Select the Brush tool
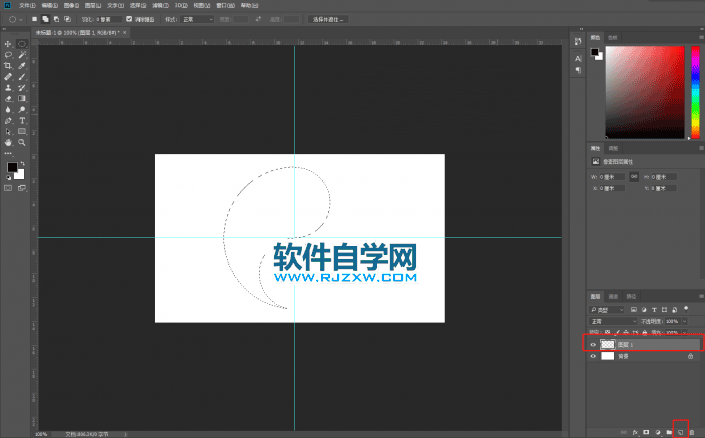This screenshot has height=438, width=705. 22,77
